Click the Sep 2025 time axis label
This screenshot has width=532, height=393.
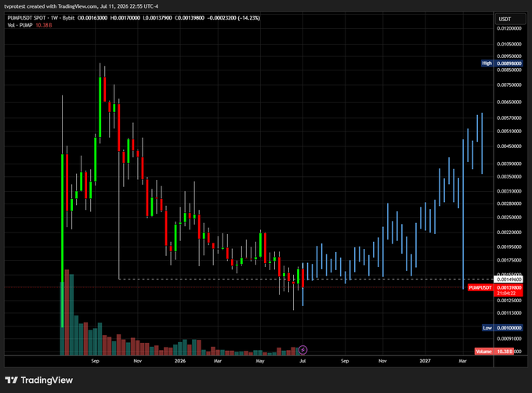pos(95,361)
